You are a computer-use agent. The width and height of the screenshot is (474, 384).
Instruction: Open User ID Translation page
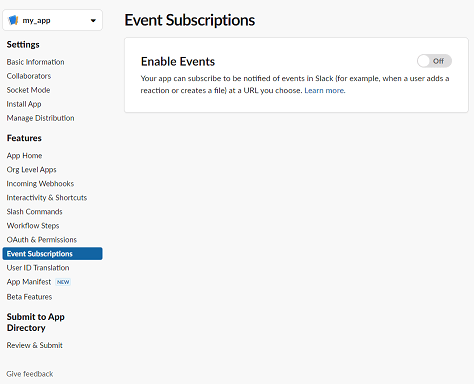[x=38, y=268]
